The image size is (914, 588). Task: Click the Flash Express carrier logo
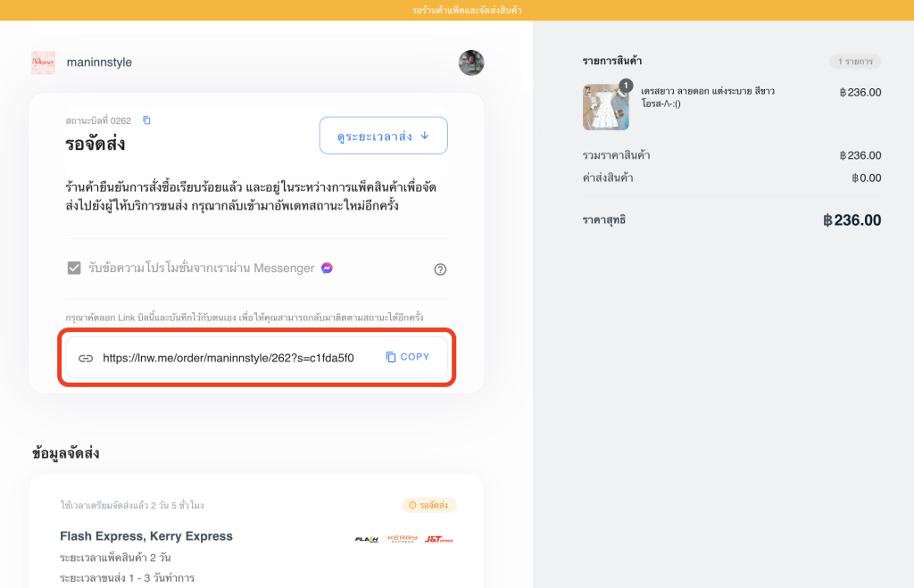pos(367,539)
